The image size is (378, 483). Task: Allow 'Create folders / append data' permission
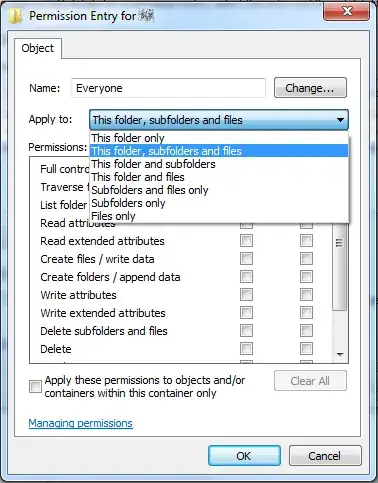click(x=246, y=277)
